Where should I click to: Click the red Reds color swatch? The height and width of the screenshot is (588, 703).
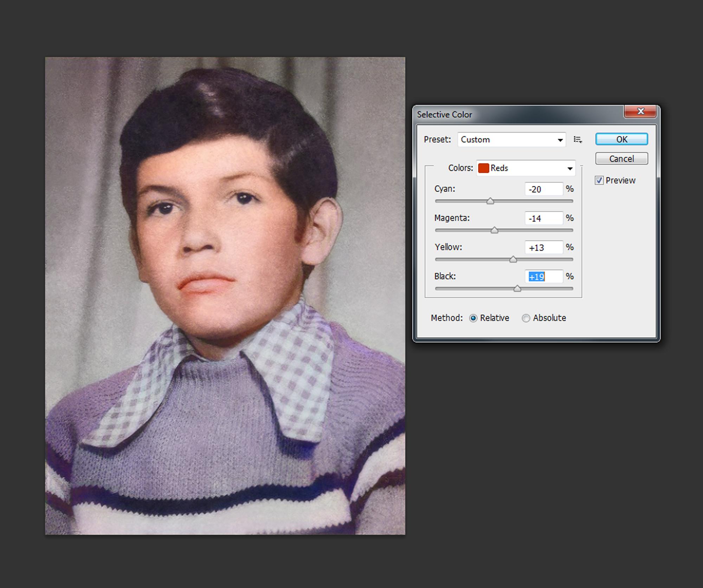coord(484,168)
